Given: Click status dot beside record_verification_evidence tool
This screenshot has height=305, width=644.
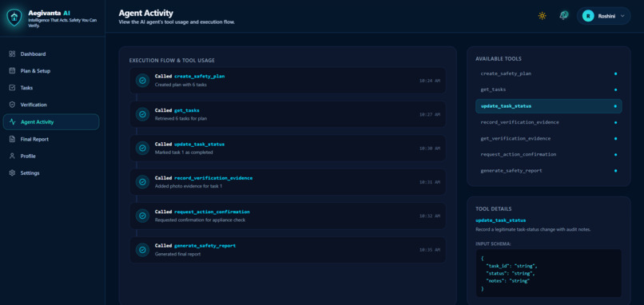Looking at the screenshot, I should (x=615, y=122).
